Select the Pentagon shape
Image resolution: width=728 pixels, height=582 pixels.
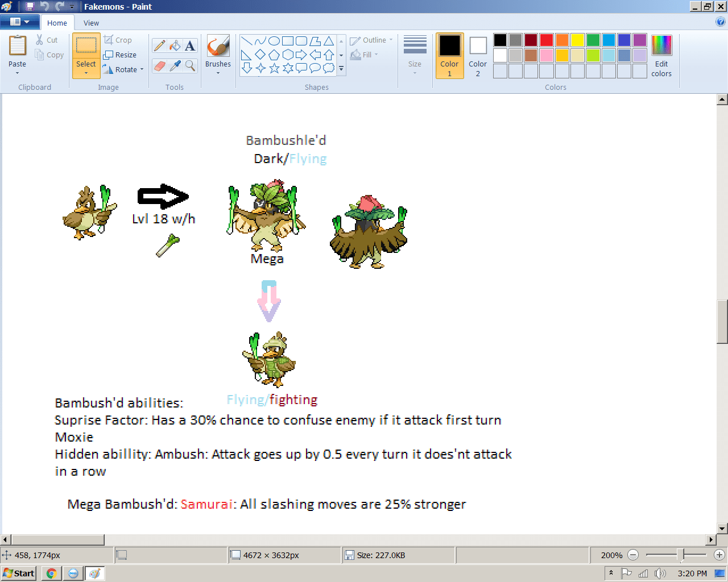pos(274,55)
